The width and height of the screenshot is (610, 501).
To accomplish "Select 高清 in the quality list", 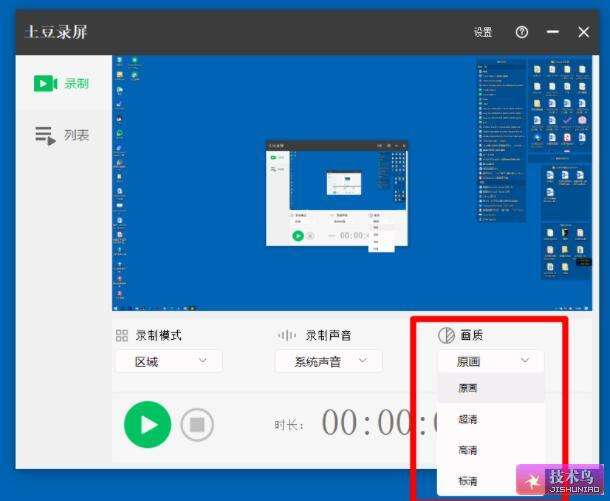I will tap(491, 450).
